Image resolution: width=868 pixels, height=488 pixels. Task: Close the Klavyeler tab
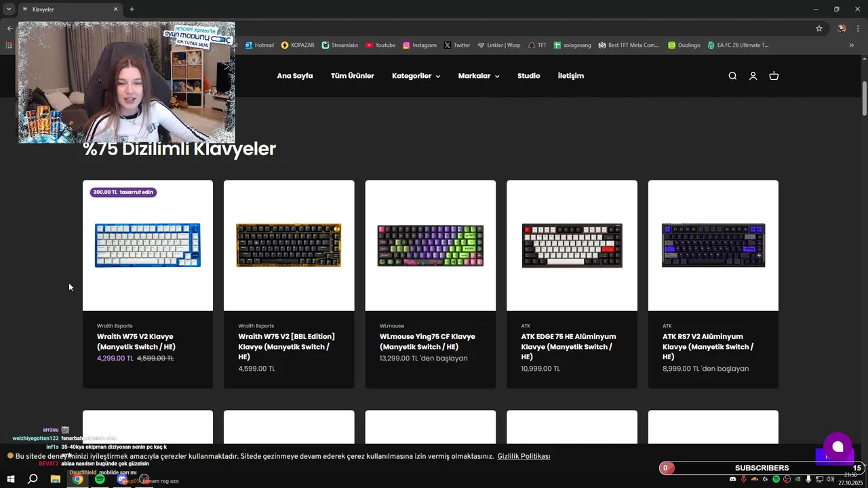(115, 9)
